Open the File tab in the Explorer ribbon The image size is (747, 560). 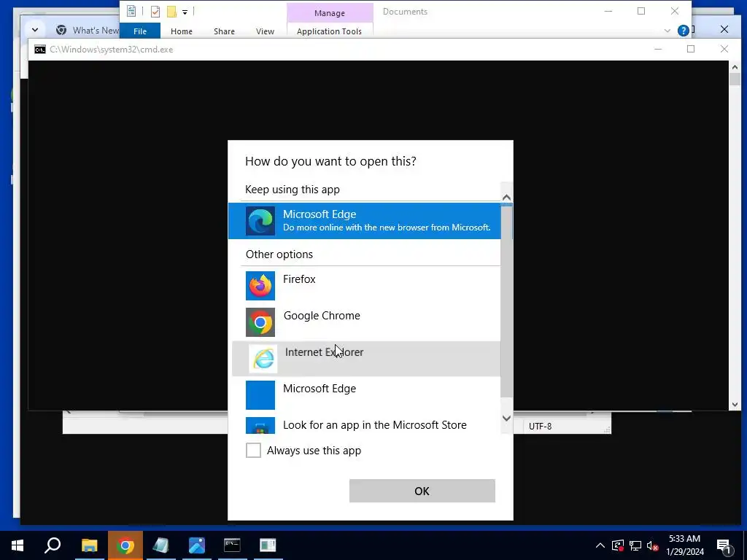(x=140, y=31)
